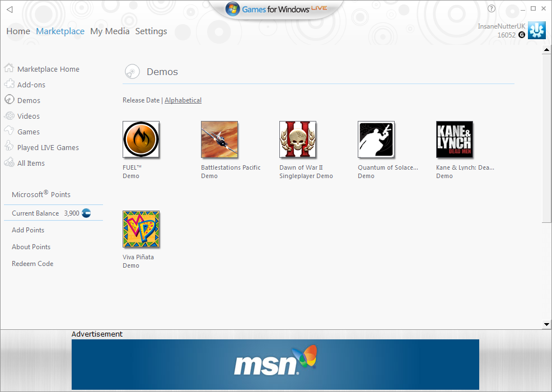
Task: Sort demos by Release Date
Action: click(x=141, y=100)
